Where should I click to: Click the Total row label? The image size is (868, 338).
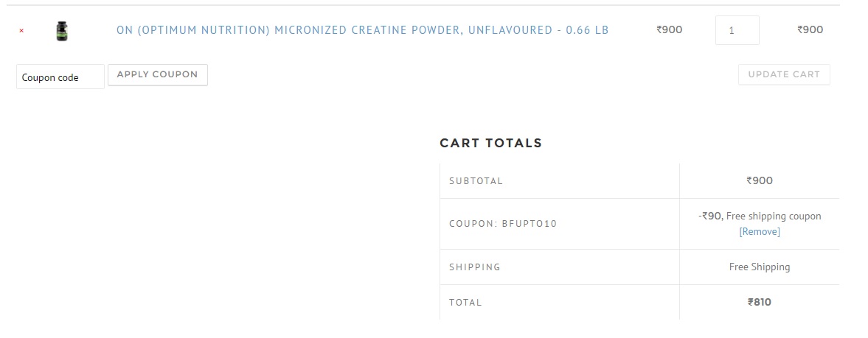[x=465, y=303]
